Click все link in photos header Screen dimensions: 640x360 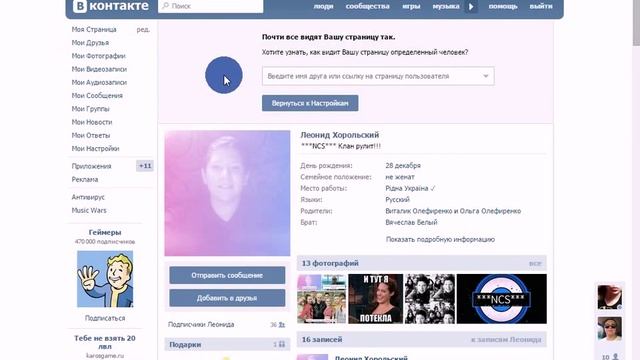click(x=535, y=264)
